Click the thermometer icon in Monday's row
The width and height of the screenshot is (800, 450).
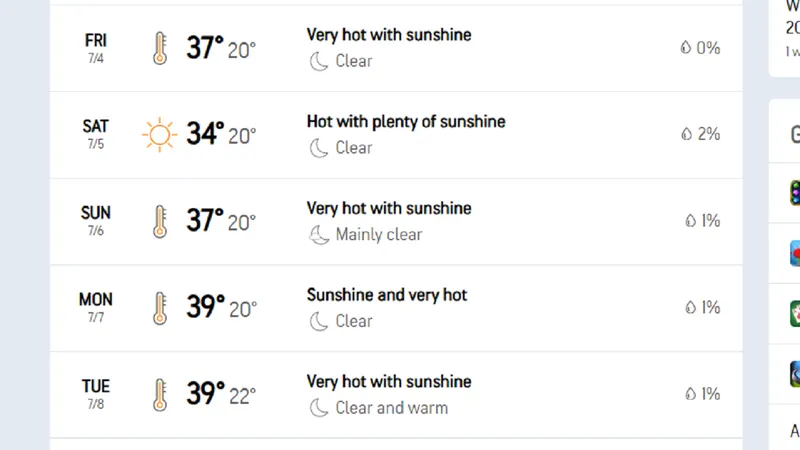[x=160, y=308]
